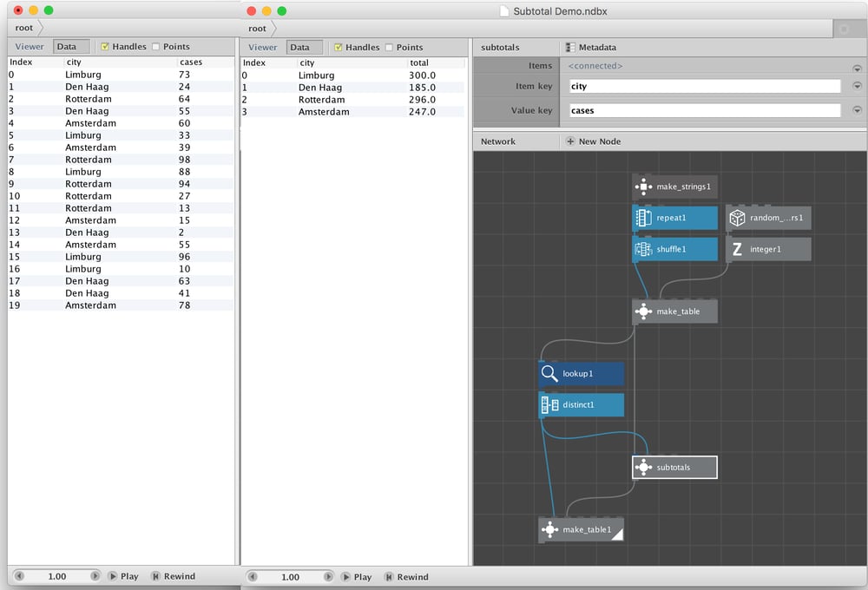Click the make_table1 node icon

pyautogui.click(x=549, y=529)
